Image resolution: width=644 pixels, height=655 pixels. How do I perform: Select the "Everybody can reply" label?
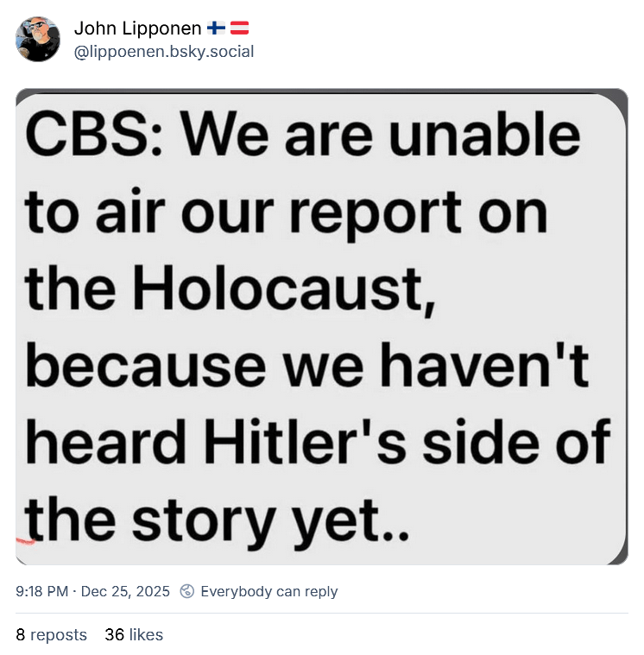click(x=268, y=591)
